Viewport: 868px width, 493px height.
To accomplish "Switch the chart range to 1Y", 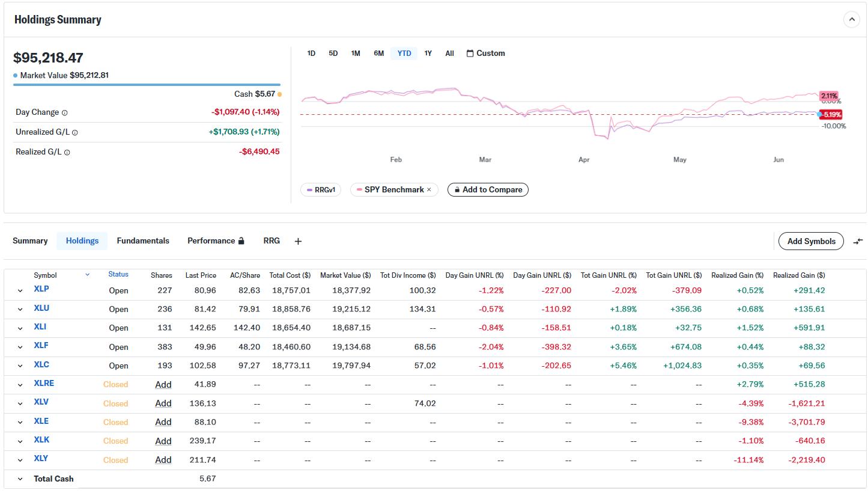I will [428, 53].
